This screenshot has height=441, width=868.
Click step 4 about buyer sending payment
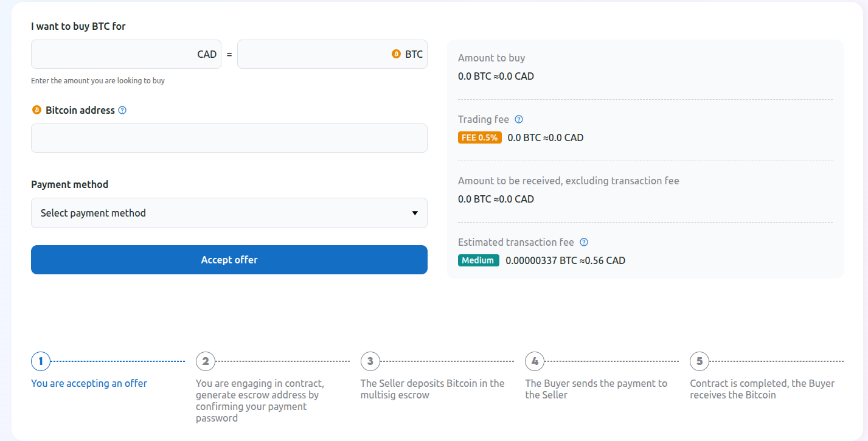pos(534,361)
